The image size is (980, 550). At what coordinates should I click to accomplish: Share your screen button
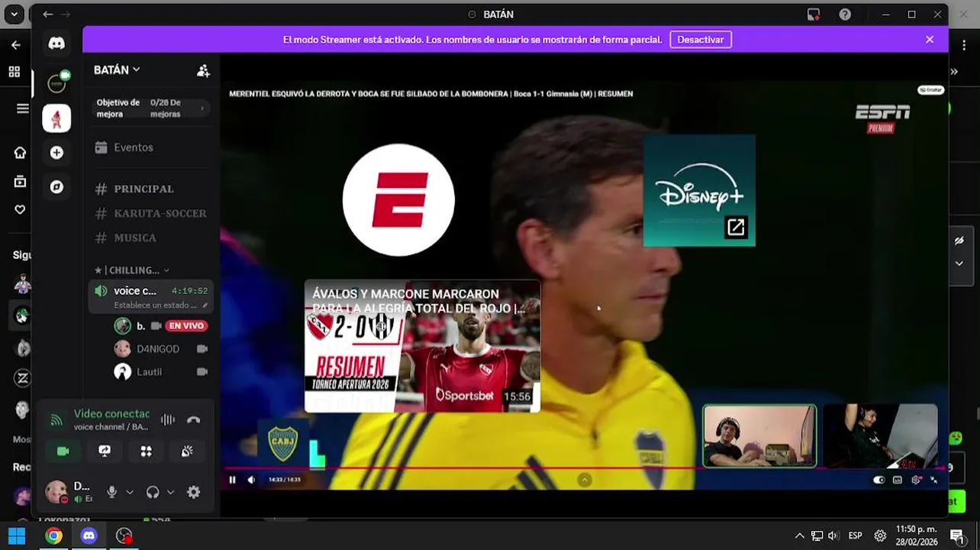(105, 451)
